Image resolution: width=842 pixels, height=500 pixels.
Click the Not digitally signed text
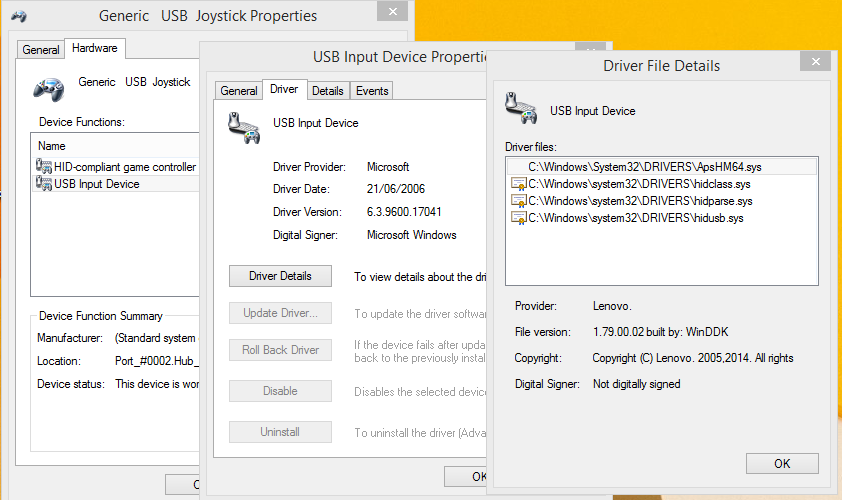pos(636,384)
